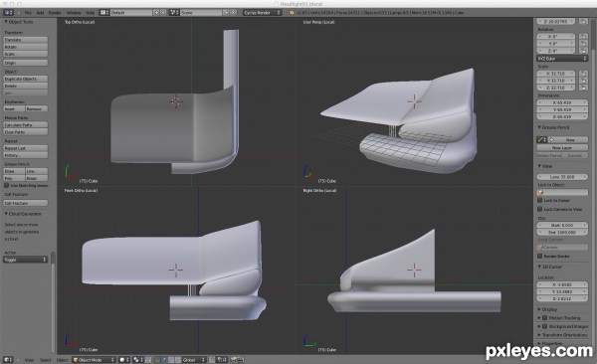
Task: Open the pivot point selector icon
Action: tap(137, 360)
